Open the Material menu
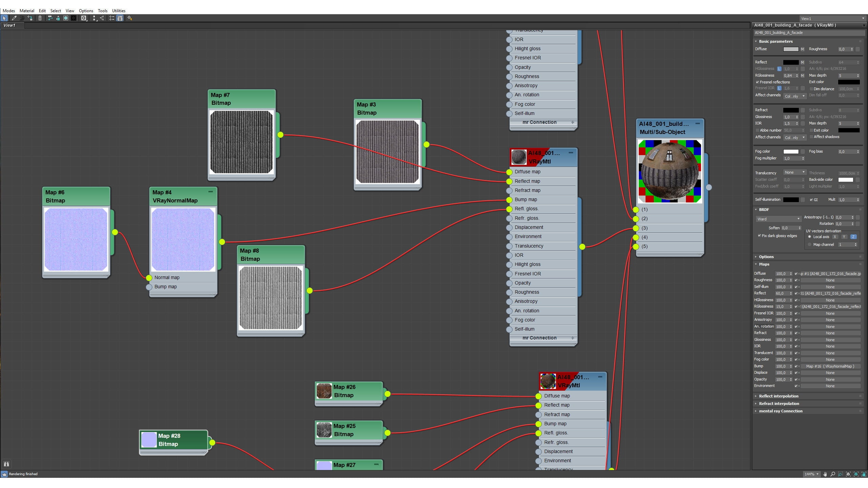868x488 pixels. pos(27,11)
